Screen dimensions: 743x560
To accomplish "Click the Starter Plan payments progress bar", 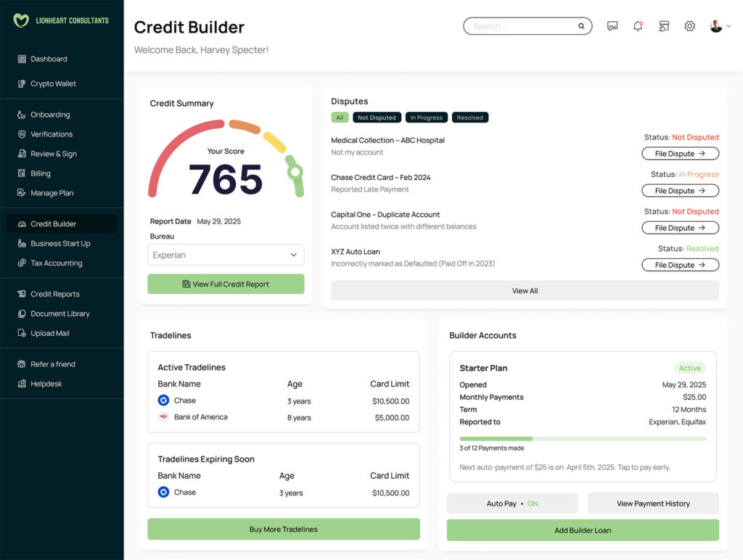I will pos(582,439).
